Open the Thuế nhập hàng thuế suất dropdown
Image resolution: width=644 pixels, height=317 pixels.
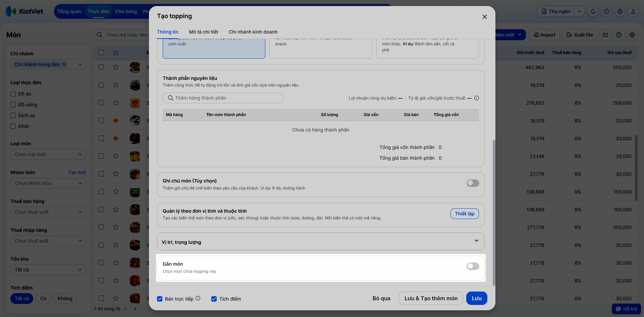[x=48, y=241]
